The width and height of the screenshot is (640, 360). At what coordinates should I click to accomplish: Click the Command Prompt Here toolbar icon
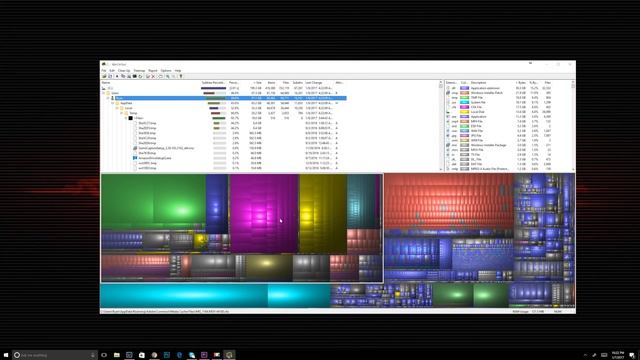pyautogui.click(x=135, y=76)
